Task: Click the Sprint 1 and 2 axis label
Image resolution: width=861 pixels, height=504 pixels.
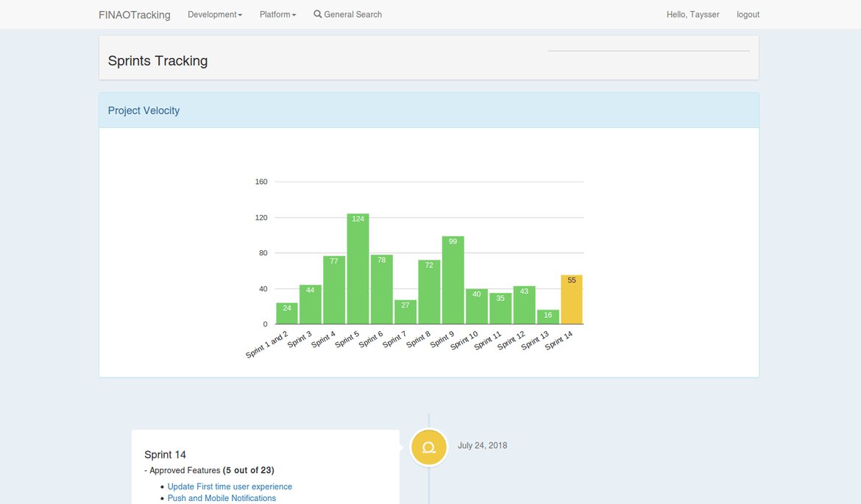Action: click(267, 345)
